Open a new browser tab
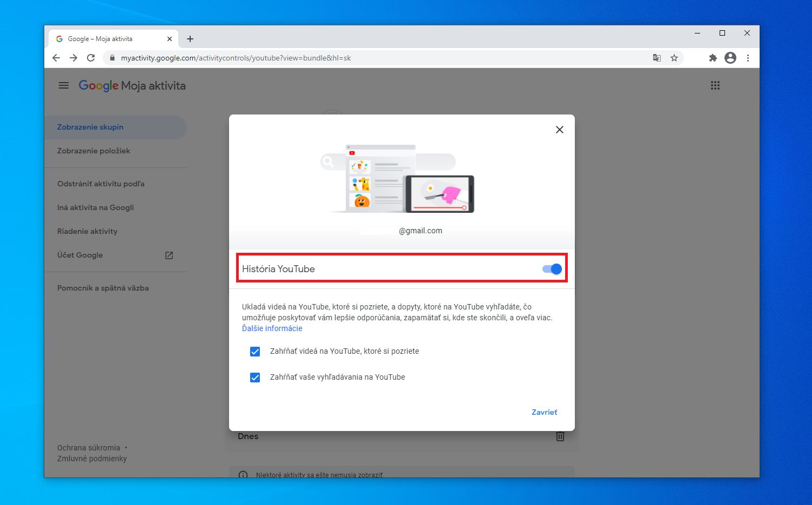The width and height of the screenshot is (812, 505). coord(190,39)
